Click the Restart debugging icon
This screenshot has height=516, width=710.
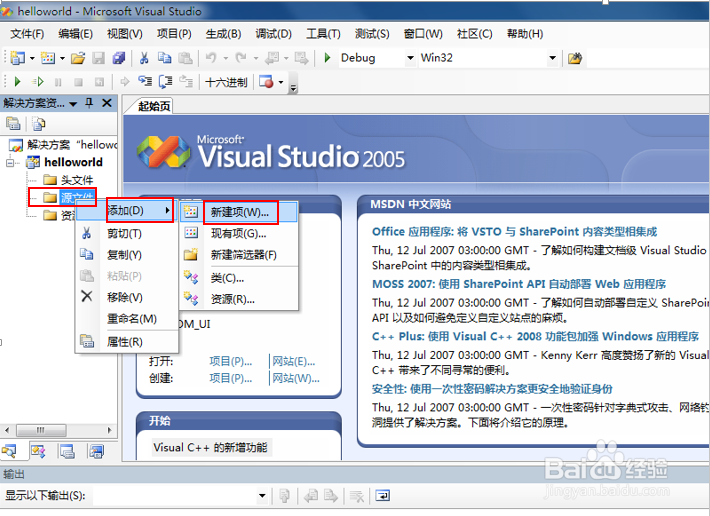click(99, 82)
